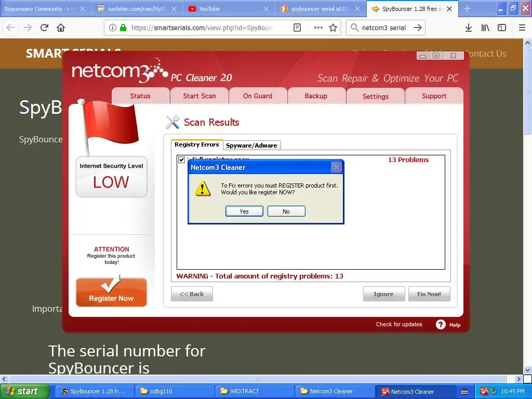Switch to the Rogueware Community tab

[39, 9]
